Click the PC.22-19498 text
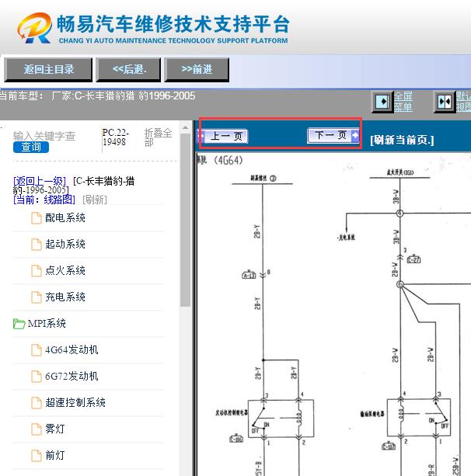Screen dimensions: 471x476 [x=116, y=137]
